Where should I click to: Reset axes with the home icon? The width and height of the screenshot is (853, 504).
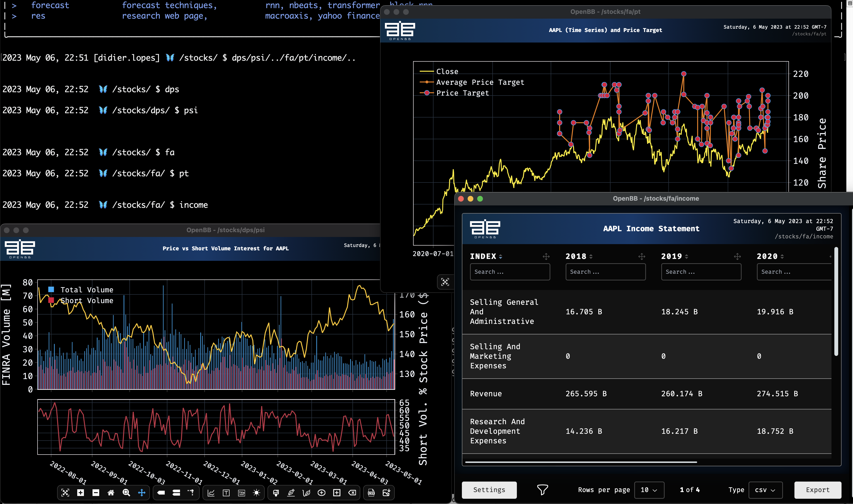click(x=111, y=493)
